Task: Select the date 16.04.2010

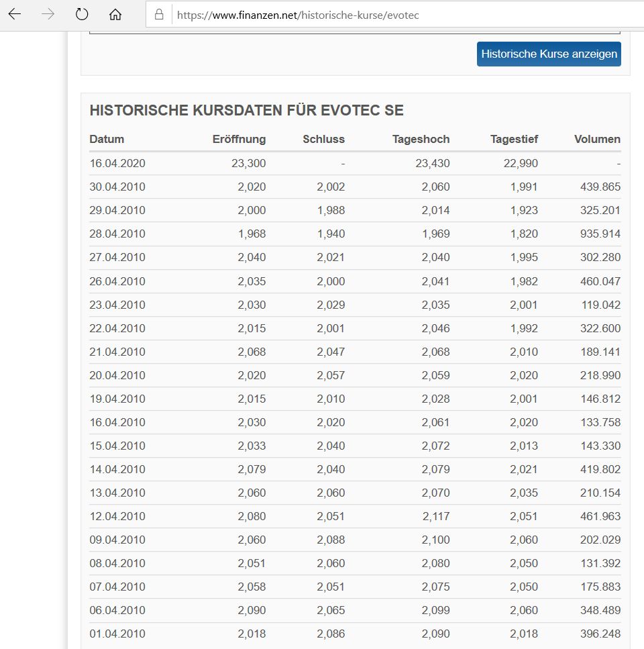Action: click(x=117, y=423)
